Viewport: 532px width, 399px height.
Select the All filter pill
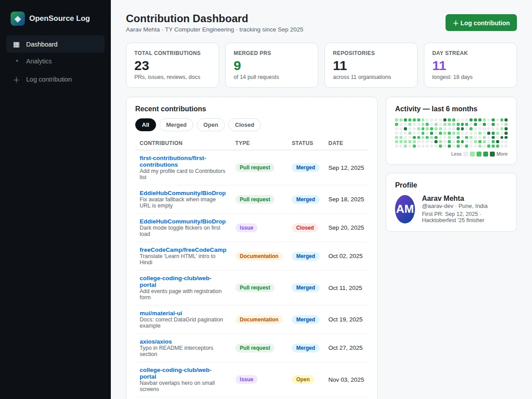tap(145, 125)
